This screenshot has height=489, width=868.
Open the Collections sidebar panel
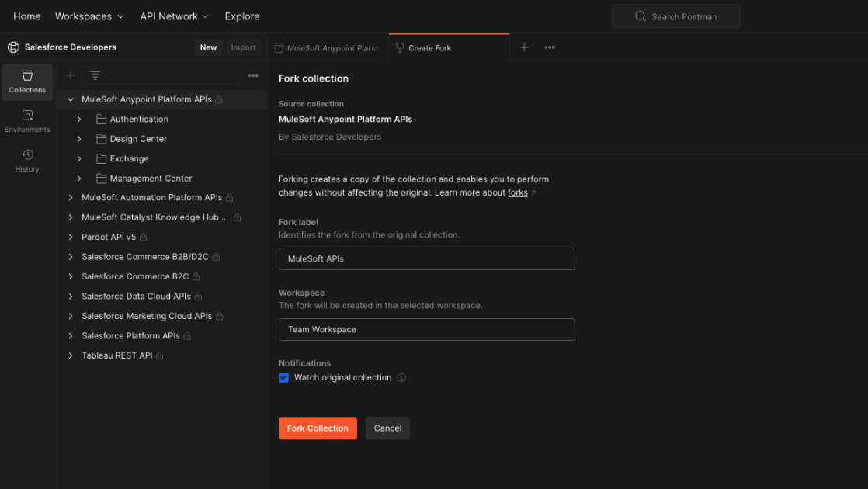[x=27, y=81]
